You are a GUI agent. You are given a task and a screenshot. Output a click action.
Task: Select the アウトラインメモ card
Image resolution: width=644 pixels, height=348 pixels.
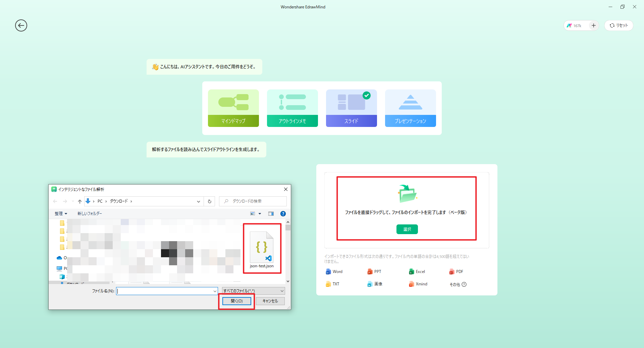pos(292,108)
